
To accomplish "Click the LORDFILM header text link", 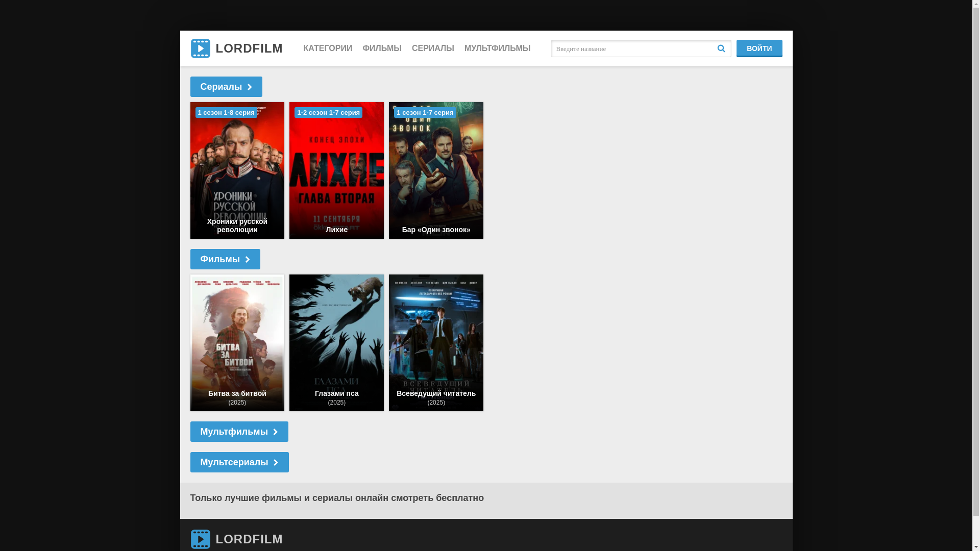I will pos(249,48).
